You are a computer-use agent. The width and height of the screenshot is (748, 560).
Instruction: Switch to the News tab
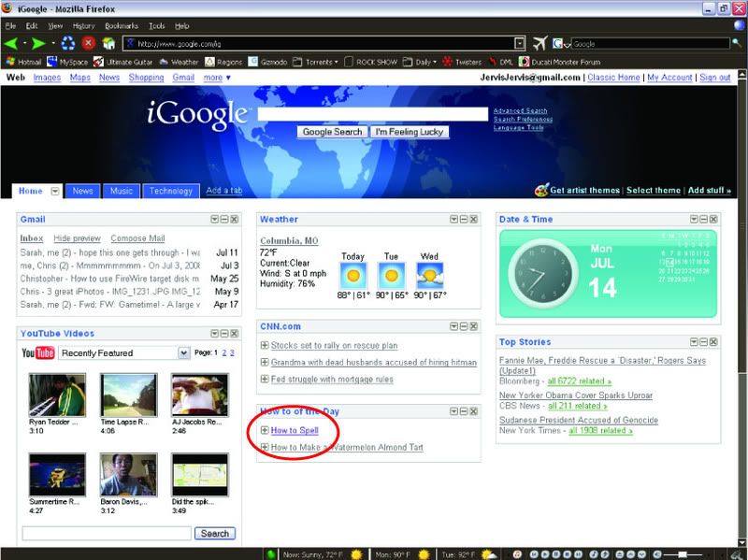pos(83,191)
